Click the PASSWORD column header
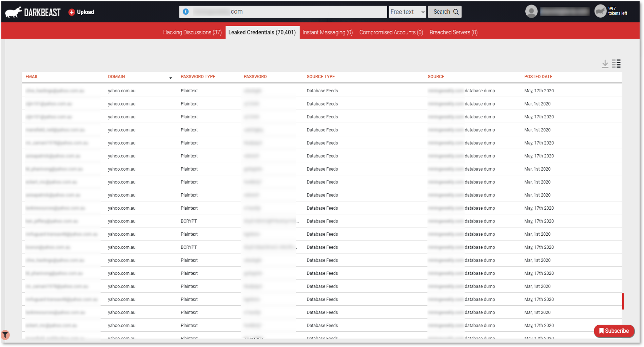Image resolution: width=644 pixels, height=347 pixels. tap(255, 77)
